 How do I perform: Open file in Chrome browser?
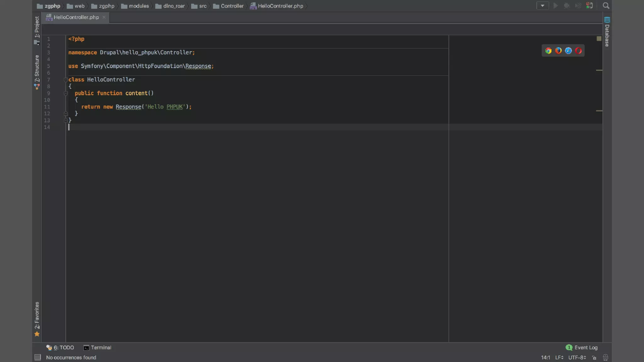(548, 51)
